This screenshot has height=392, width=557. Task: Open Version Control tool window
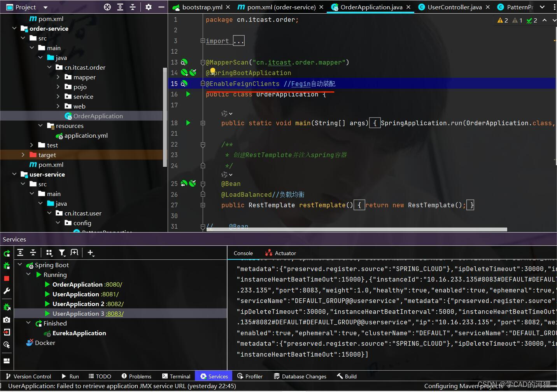pyautogui.click(x=28, y=376)
